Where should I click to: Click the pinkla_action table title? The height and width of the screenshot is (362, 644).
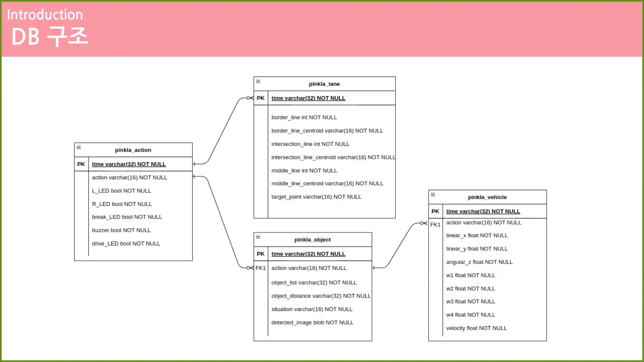point(133,150)
